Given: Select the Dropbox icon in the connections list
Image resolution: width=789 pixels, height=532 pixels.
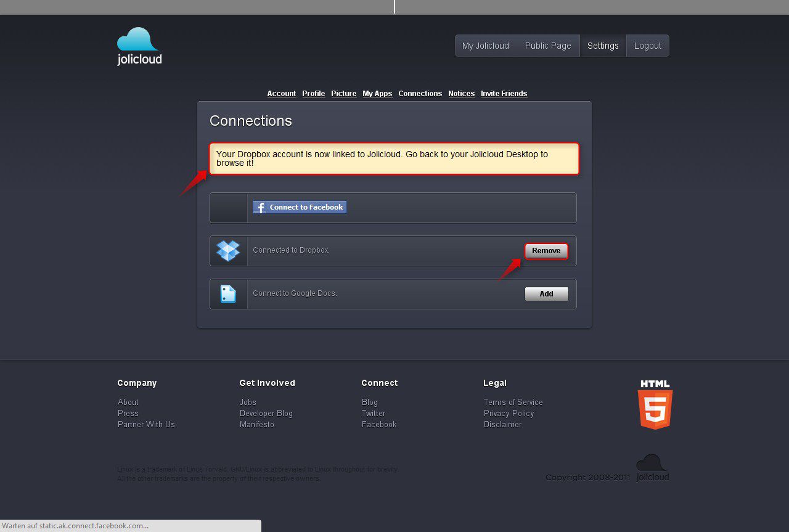Looking at the screenshot, I should click(x=228, y=250).
